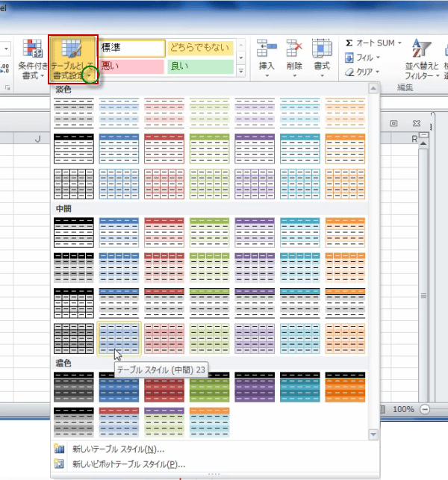Click the Format cells (書式) icon

coord(322,49)
